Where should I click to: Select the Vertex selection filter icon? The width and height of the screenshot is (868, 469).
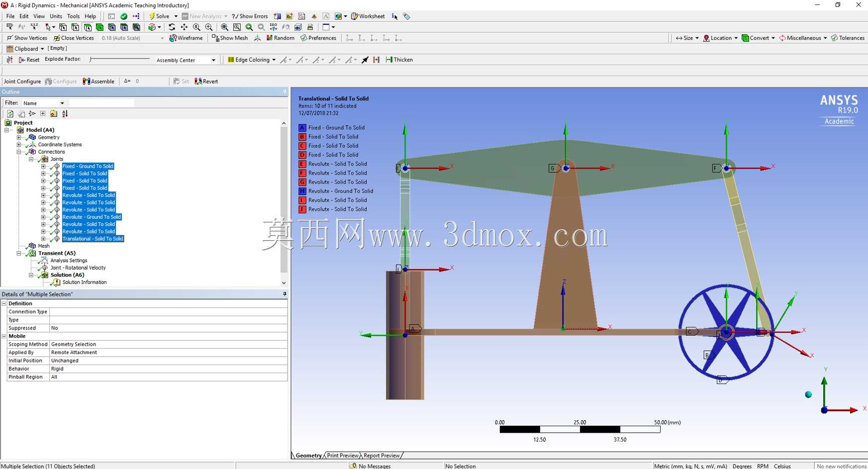(x=63, y=27)
